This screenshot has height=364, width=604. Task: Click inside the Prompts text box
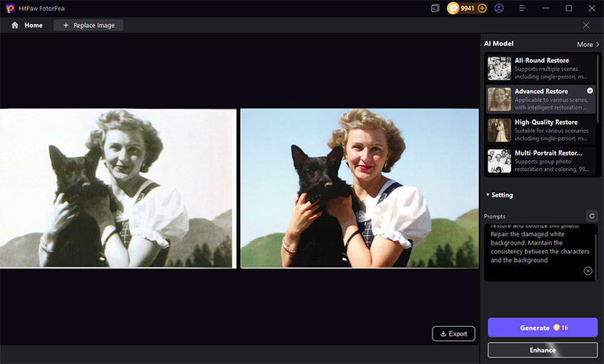(541, 252)
